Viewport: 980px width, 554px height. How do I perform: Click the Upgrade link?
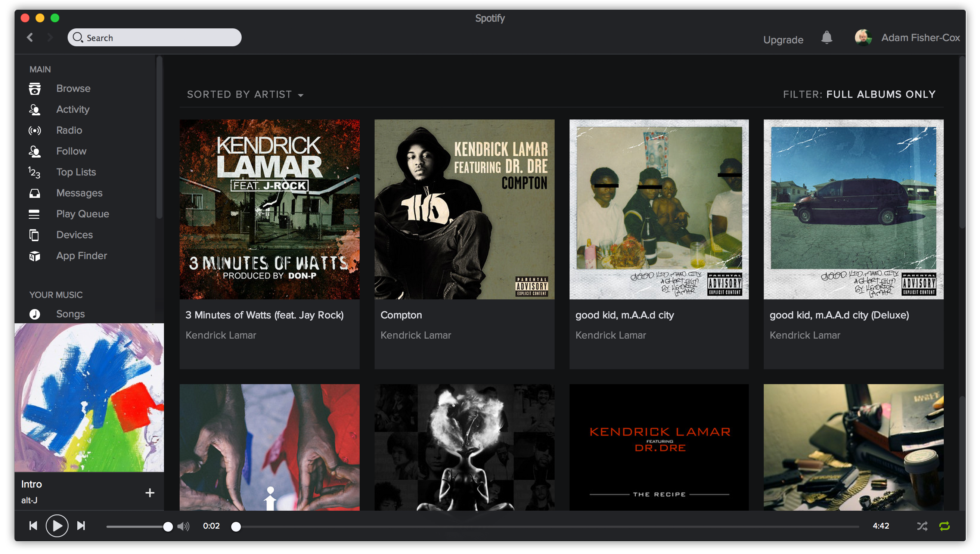783,40
